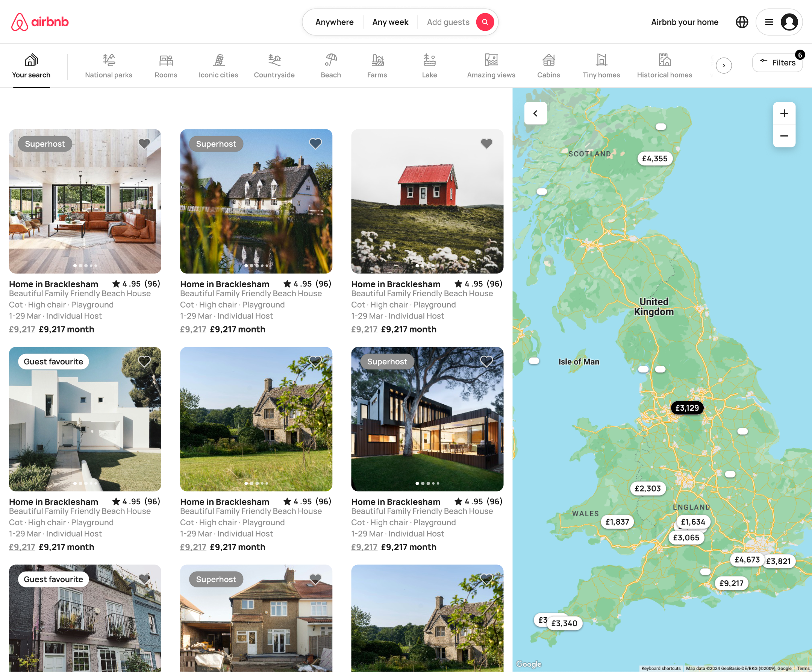
Task: Zoom in on the map
Action: point(784,113)
